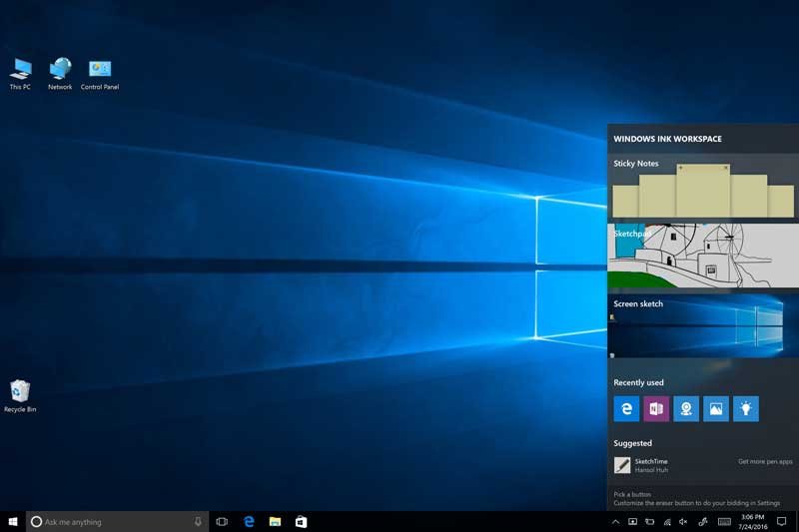Select the Control Panel desktop icon
Screen dimensions: 799x532
[x=99, y=75]
